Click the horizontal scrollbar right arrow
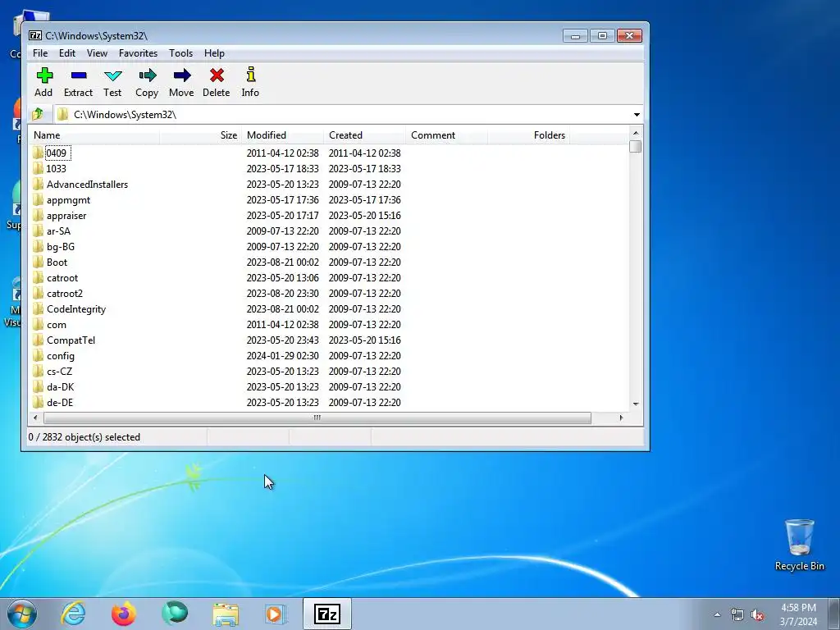Screen dimensions: 840x630 coord(621,418)
